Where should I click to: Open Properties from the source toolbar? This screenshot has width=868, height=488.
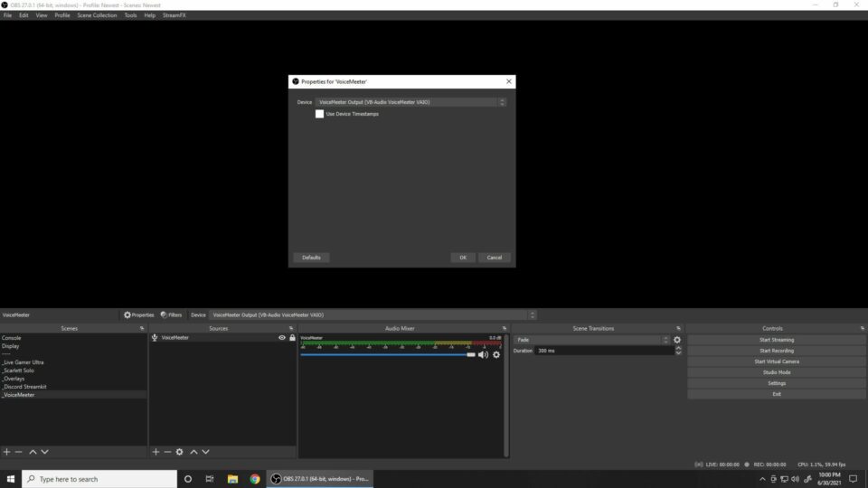click(139, 314)
